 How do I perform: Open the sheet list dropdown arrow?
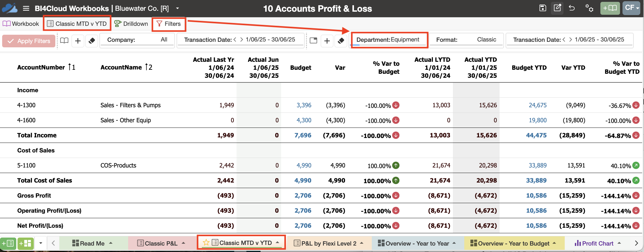41,243
